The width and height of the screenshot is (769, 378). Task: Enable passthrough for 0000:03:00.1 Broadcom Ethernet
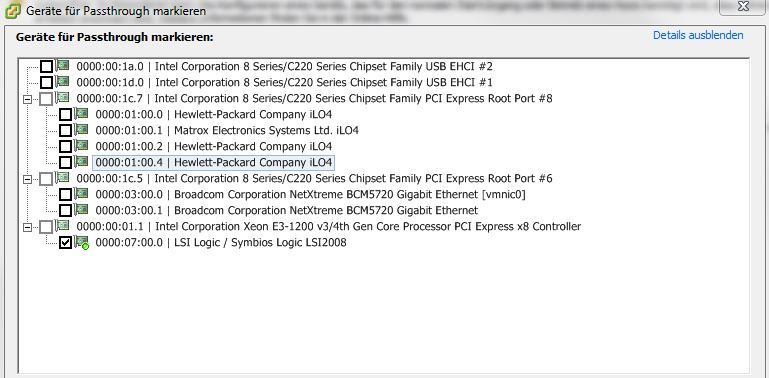[x=65, y=211]
